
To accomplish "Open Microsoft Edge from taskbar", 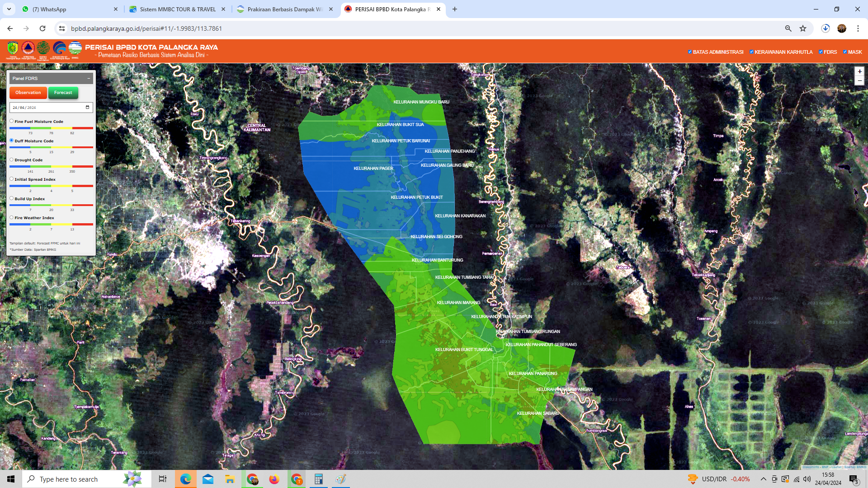I will pyautogui.click(x=185, y=479).
